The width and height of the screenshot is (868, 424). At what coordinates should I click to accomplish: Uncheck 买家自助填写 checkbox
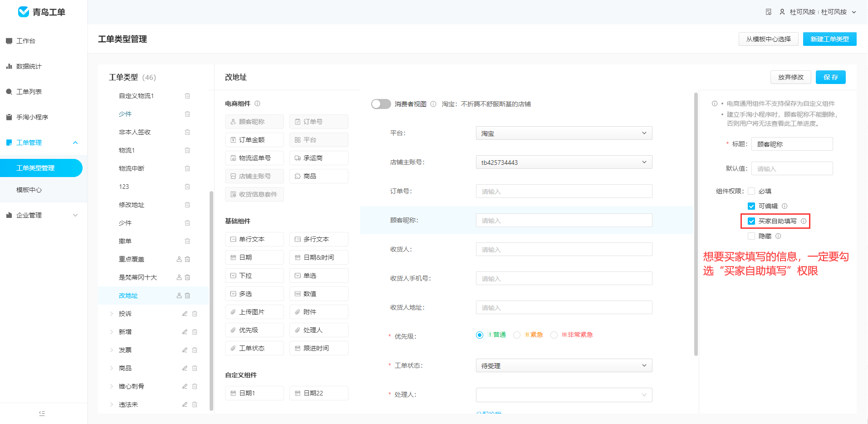pos(751,221)
